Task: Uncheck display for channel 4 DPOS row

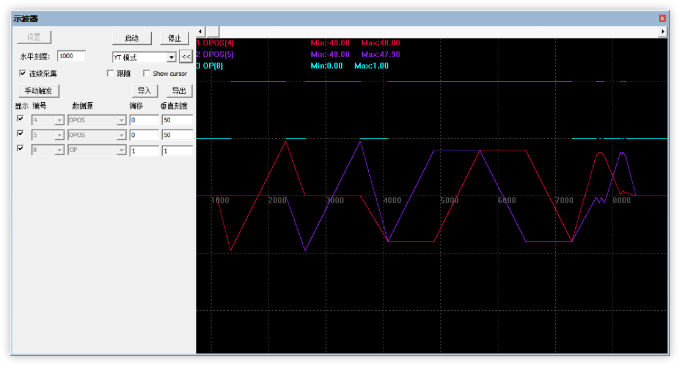Action: (20, 118)
